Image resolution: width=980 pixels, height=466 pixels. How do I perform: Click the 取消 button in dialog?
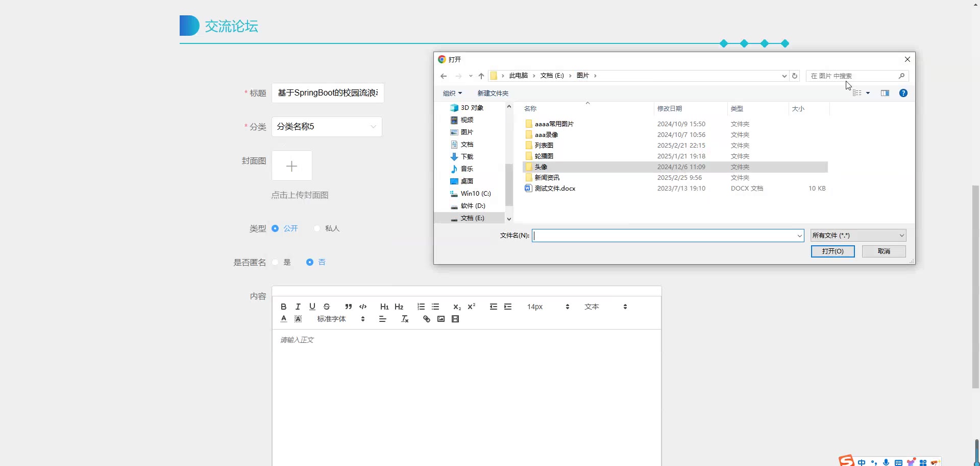884,251
